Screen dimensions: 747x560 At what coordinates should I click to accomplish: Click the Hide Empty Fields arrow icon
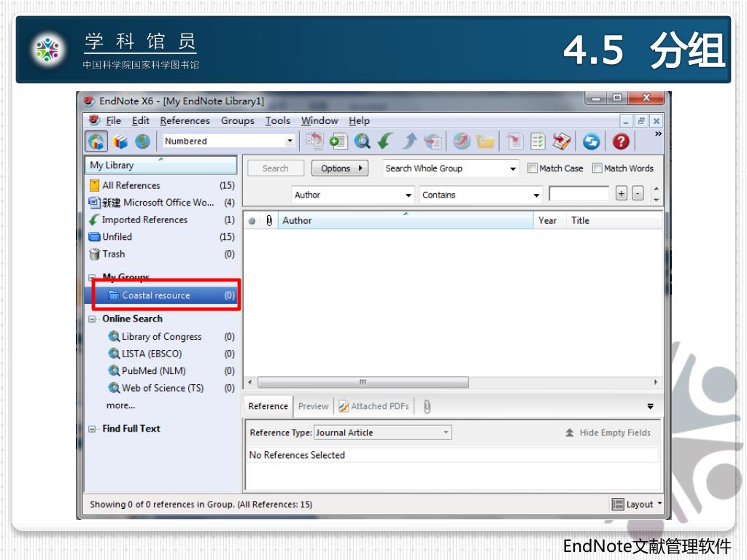[569, 433]
